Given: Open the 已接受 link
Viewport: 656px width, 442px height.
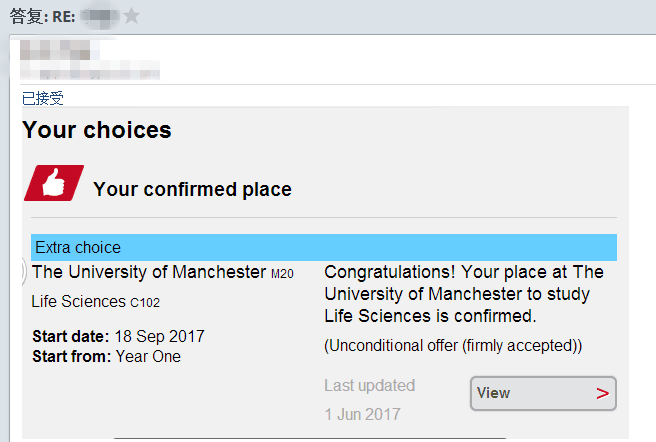Looking at the screenshot, I should (x=43, y=98).
